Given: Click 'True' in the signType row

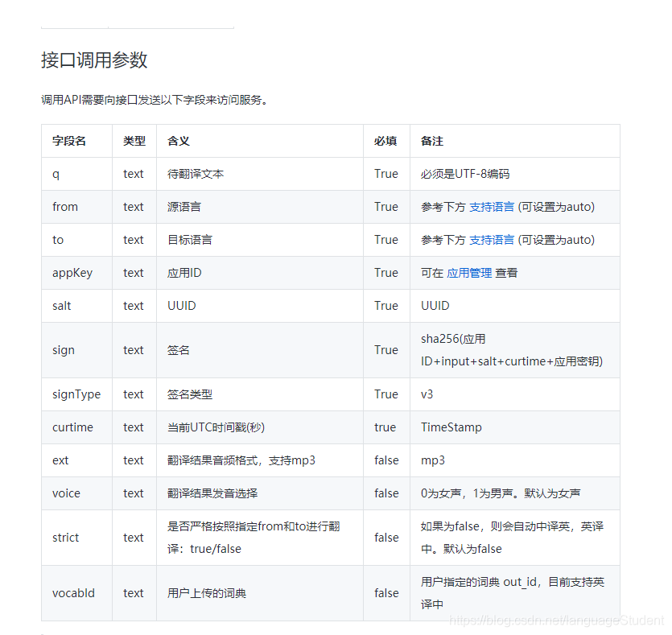Looking at the screenshot, I should click(x=386, y=394).
